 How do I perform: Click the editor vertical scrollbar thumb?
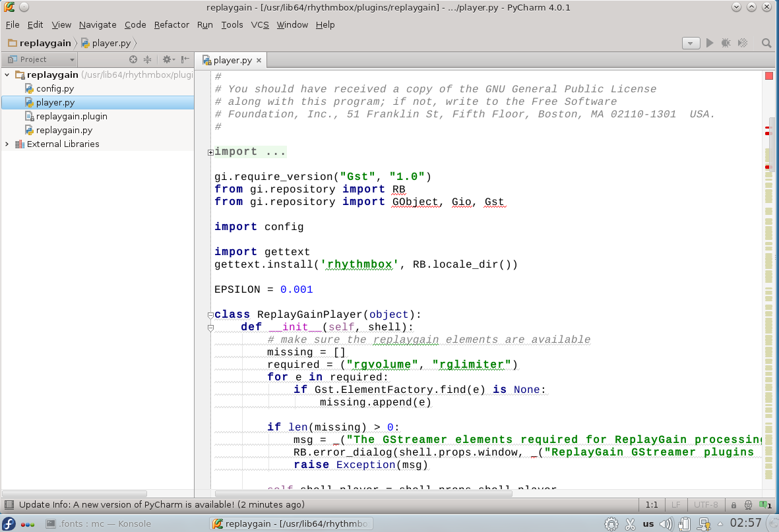772,144
